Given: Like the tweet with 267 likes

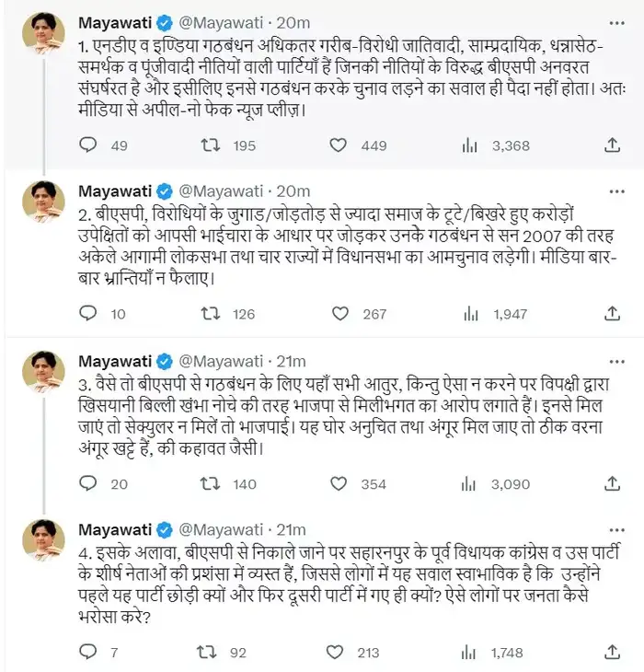Looking at the screenshot, I should click(339, 314).
